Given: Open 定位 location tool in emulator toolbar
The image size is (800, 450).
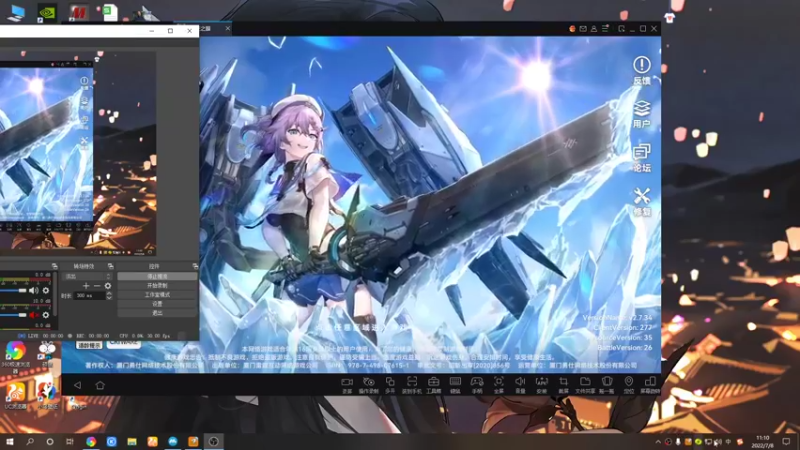Looking at the screenshot, I should pyautogui.click(x=629, y=385).
